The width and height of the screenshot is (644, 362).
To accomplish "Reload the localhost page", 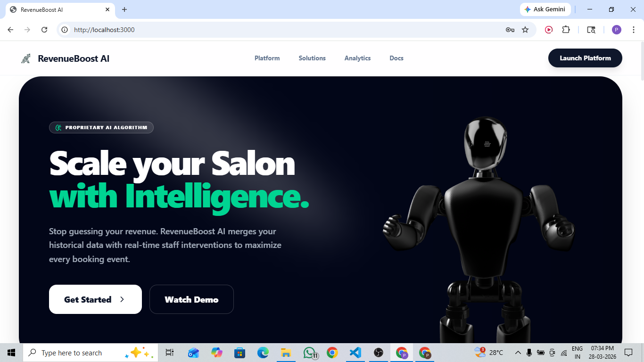I will tap(44, 30).
